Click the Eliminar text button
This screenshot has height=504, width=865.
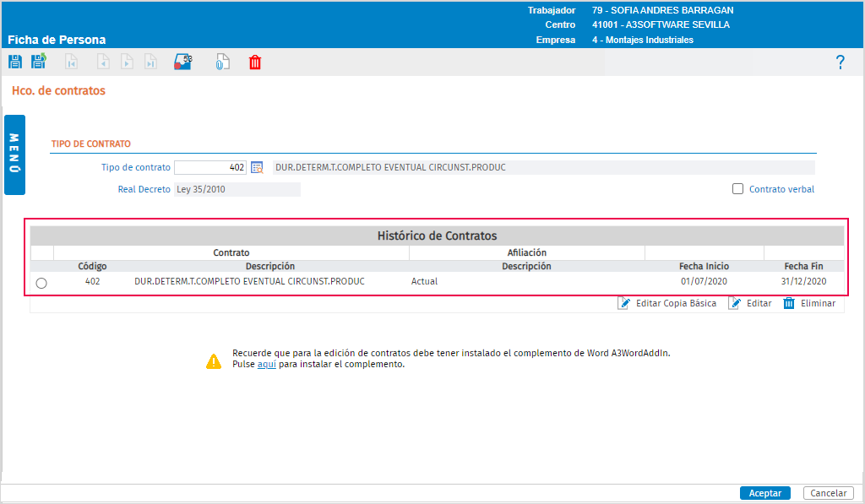pyautogui.click(x=818, y=303)
